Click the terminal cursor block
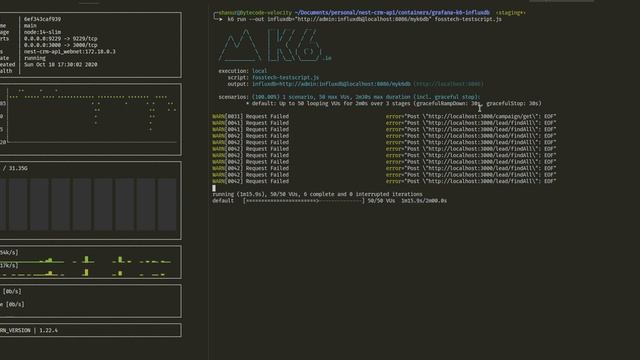Screen dimensions: 640x360 click(214, 188)
